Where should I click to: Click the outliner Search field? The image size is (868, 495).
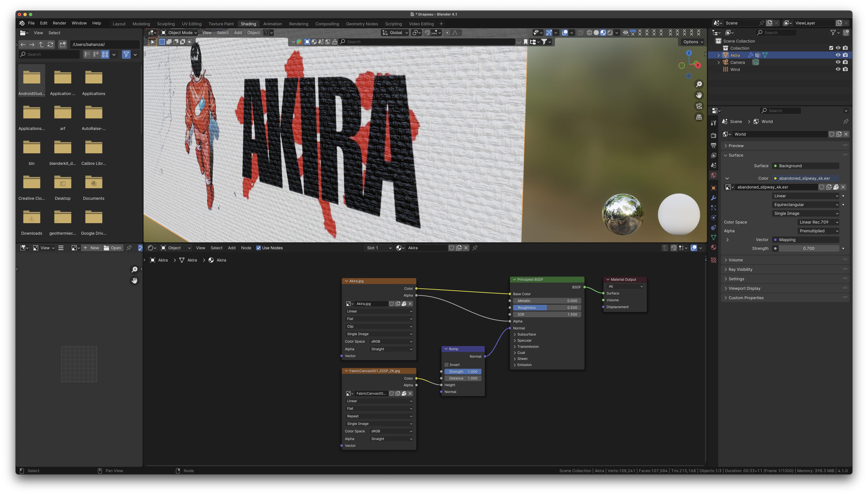click(x=776, y=33)
